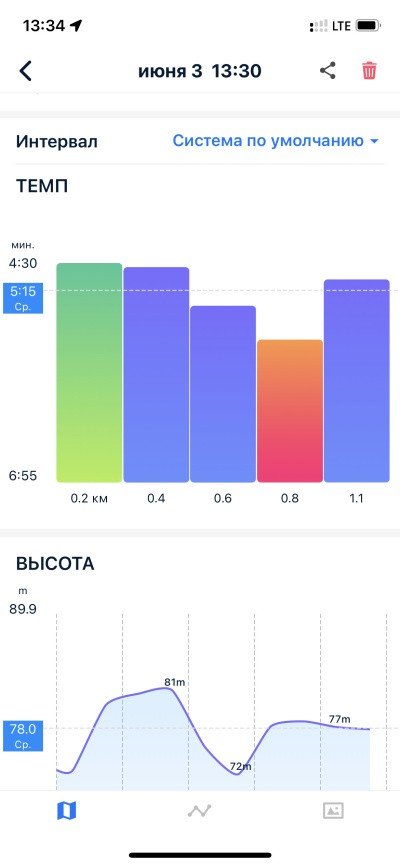The height and width of the screenshot is (866, 400).
Task: Tap the back arrow icon
Action: [x=25, y=71]
